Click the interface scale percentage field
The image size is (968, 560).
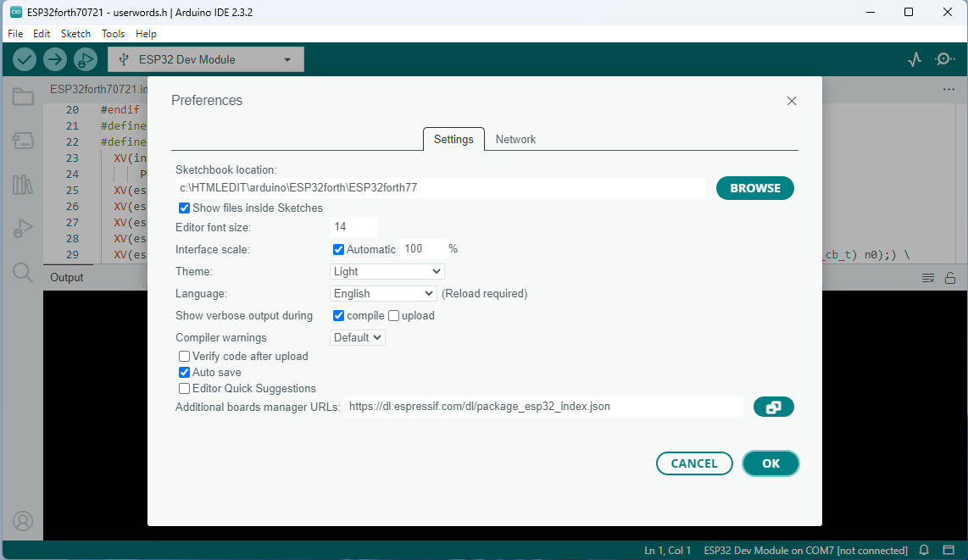424,249
